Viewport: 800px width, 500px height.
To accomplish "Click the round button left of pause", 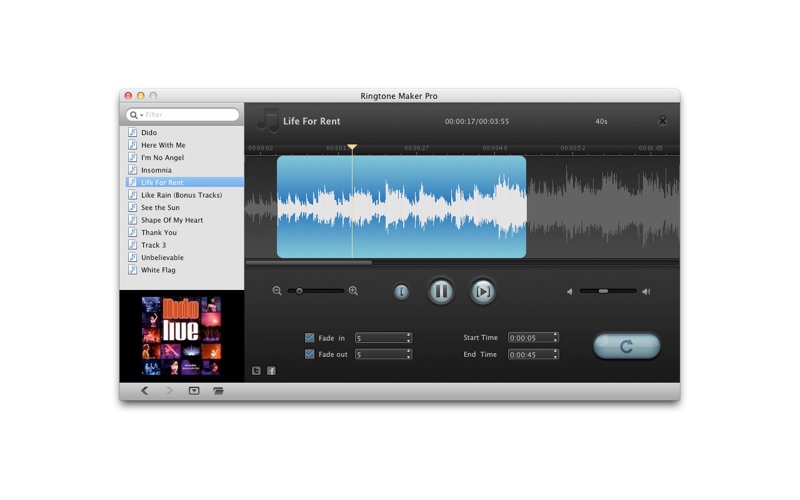I will point(401,292).
